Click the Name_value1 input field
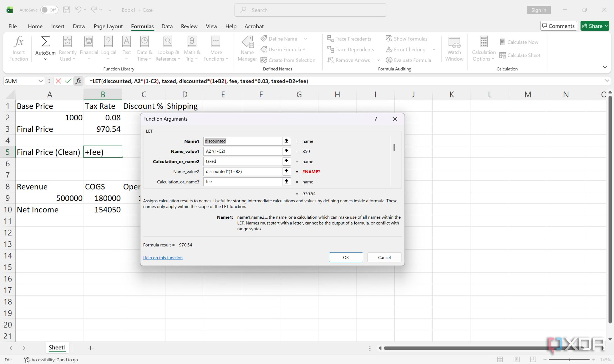This screenshot has width=614, height=364. click(243, 151)
